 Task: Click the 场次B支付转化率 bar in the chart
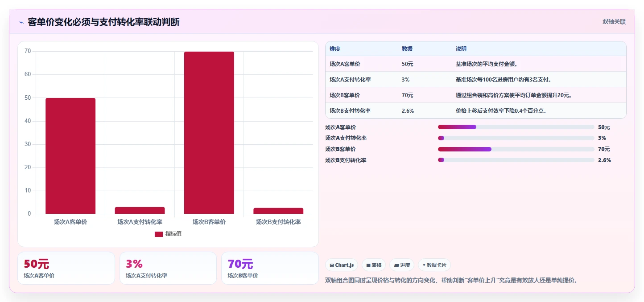(278, 211)
